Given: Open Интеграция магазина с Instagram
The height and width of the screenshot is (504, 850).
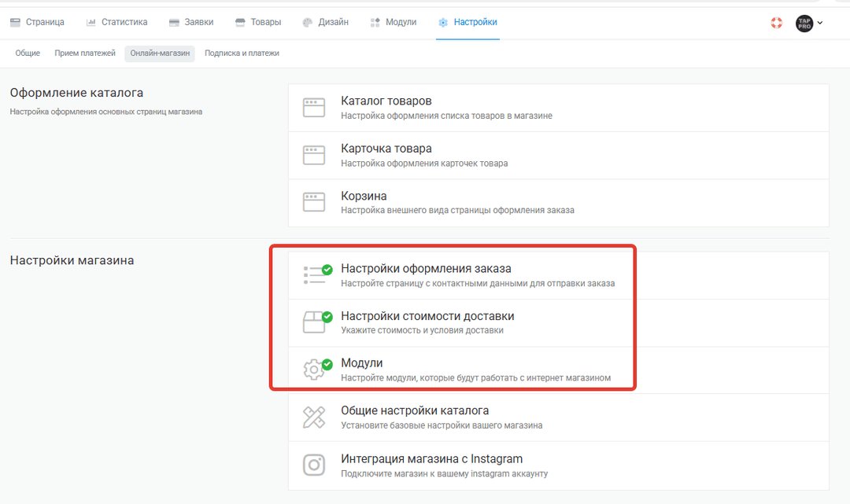Looking at the screenshot, I should [431, 458].
